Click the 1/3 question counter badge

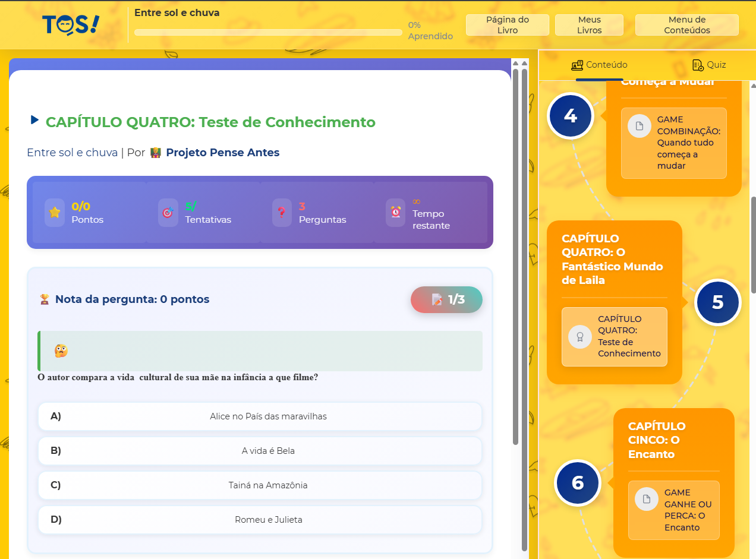[x=446, y=299]
